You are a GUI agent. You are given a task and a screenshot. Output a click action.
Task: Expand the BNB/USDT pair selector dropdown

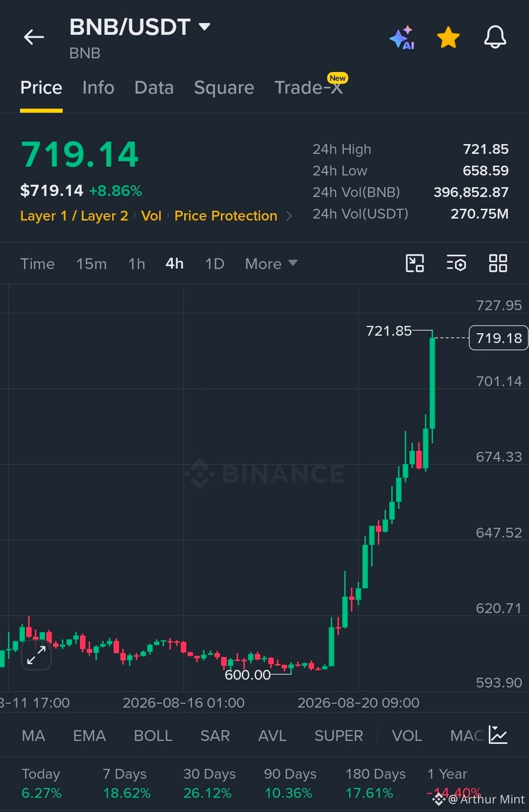204,26
